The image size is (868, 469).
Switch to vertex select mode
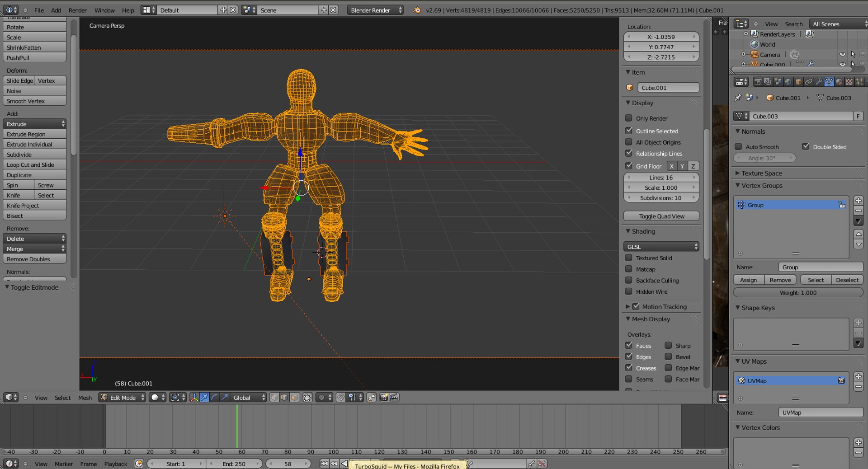(x=274, y=398)
